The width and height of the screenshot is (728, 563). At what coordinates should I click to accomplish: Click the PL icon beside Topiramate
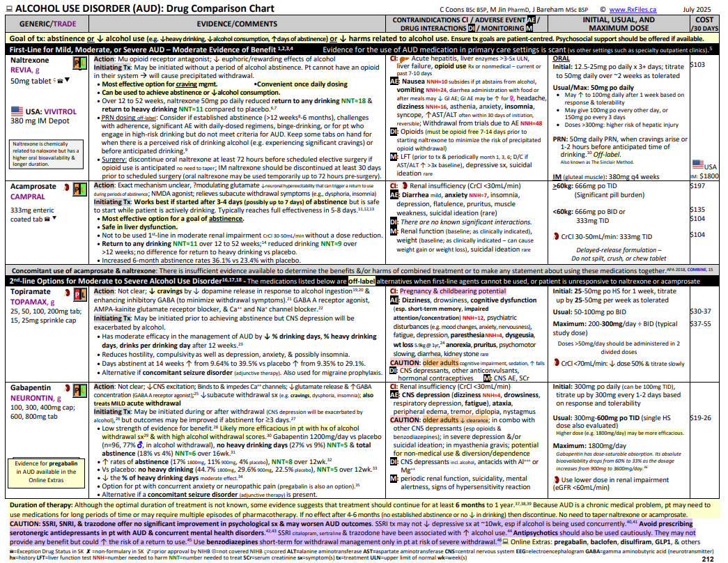click(x=80, y=294)
